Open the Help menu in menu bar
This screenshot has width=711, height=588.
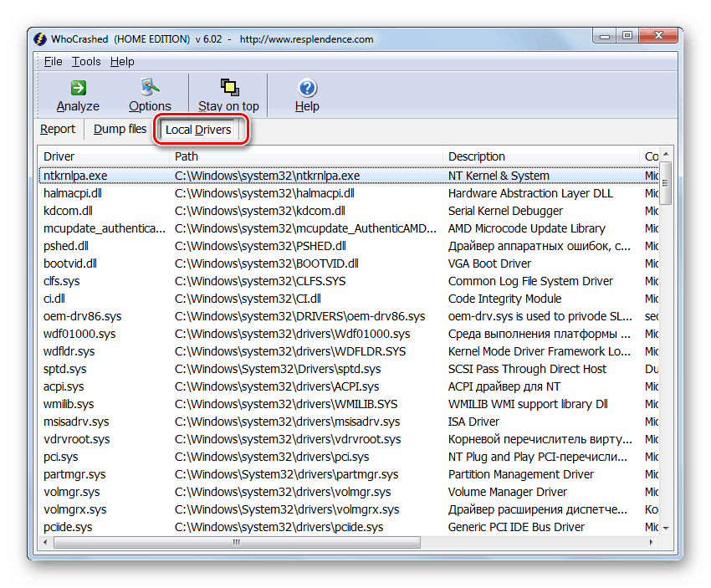[122, 62]
